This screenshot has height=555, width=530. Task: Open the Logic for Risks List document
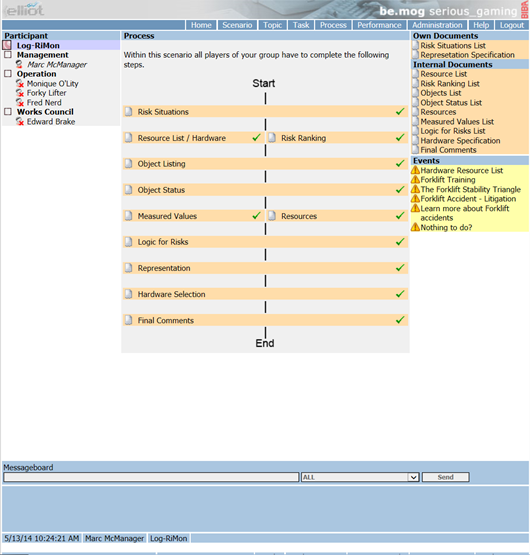click(452, 131)
